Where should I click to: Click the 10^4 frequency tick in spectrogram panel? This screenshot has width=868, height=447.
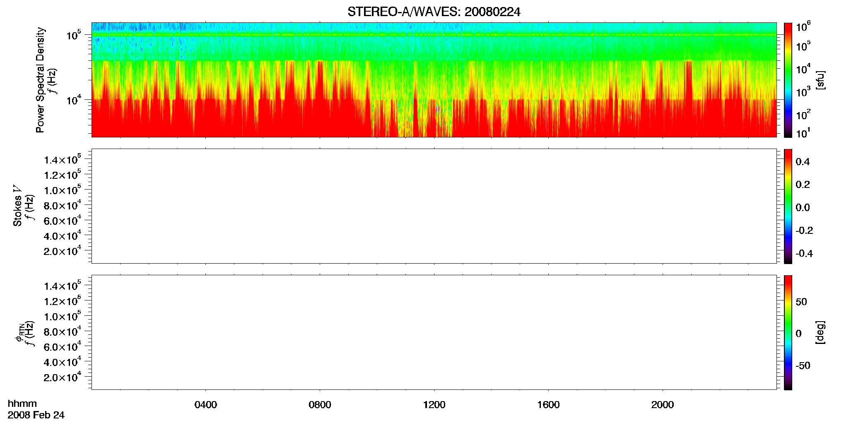tap(74, 99)
